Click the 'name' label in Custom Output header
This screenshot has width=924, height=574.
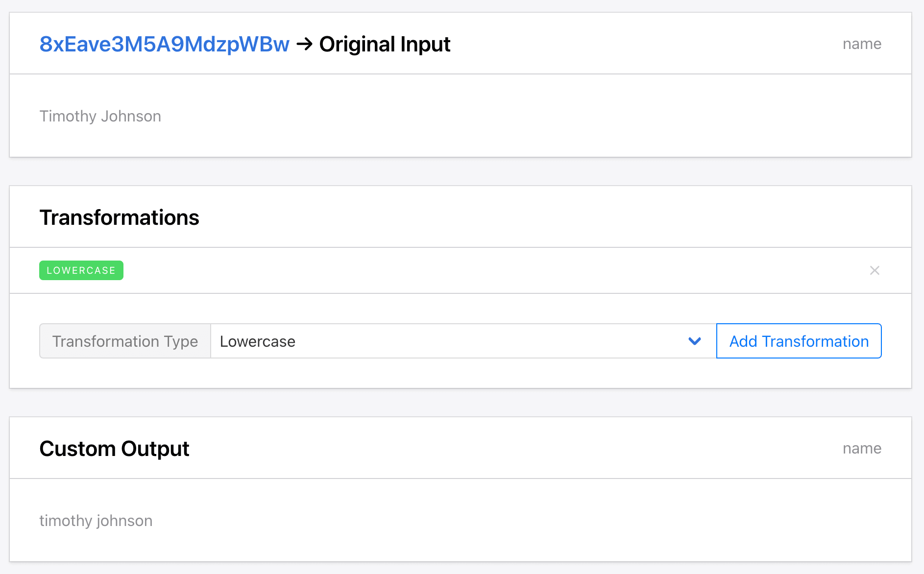[862, 449]
